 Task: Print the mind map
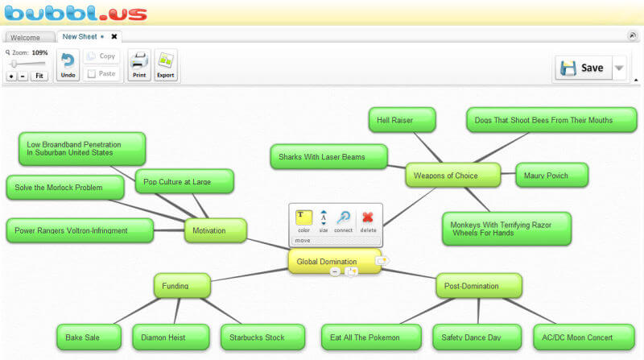(x=139, y=65)
